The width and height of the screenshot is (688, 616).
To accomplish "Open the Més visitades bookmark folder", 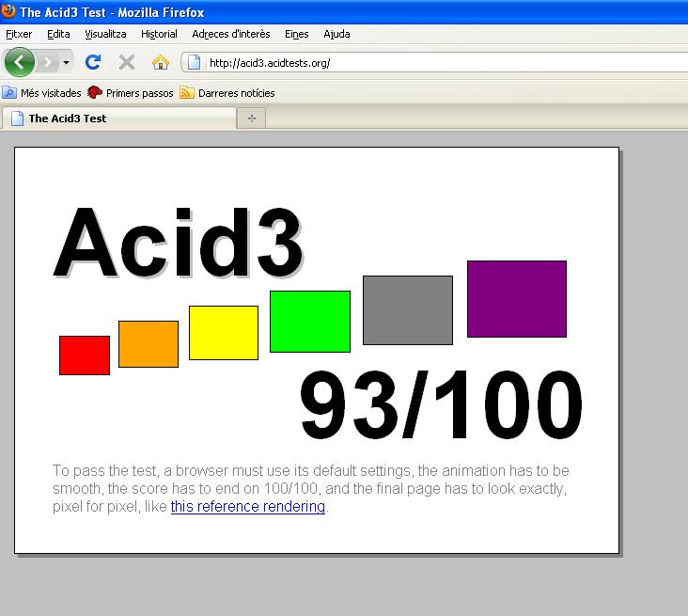I will (41, 93).
